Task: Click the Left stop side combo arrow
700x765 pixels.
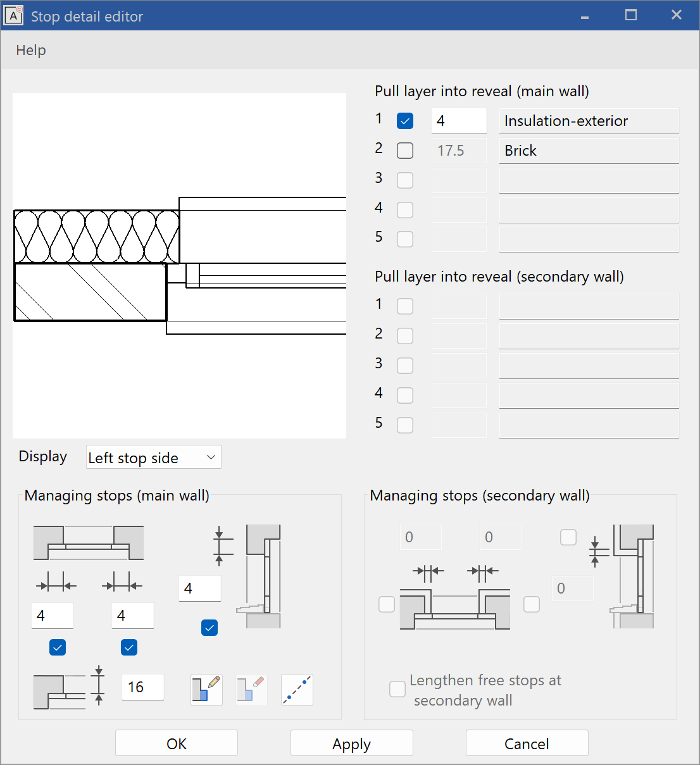Action: [x=211, y=457]
